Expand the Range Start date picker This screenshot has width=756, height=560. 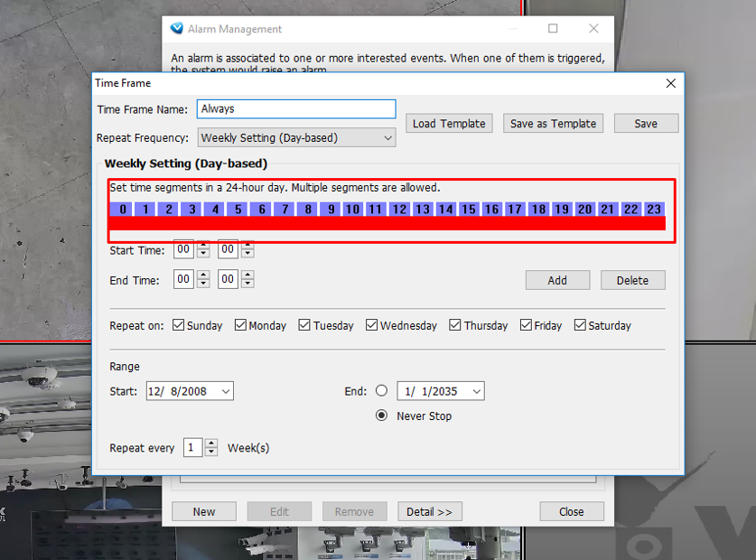click(225, 391)
